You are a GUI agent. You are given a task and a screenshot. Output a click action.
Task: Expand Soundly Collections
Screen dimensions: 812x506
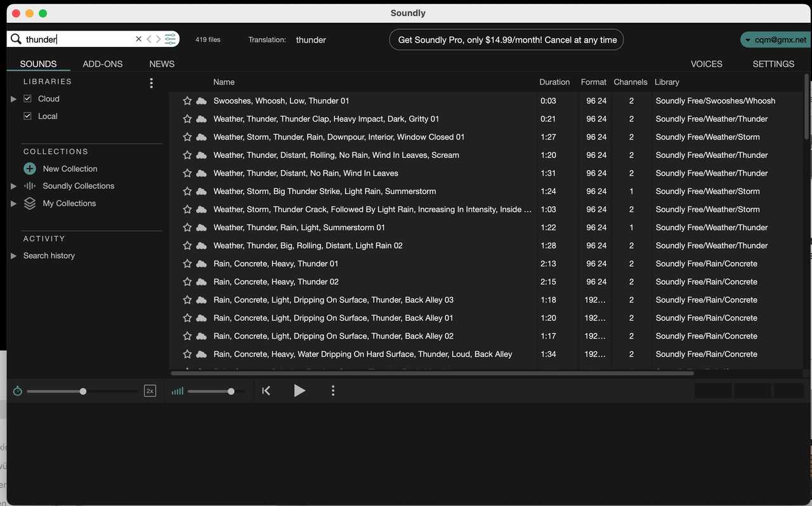point(13,186)
